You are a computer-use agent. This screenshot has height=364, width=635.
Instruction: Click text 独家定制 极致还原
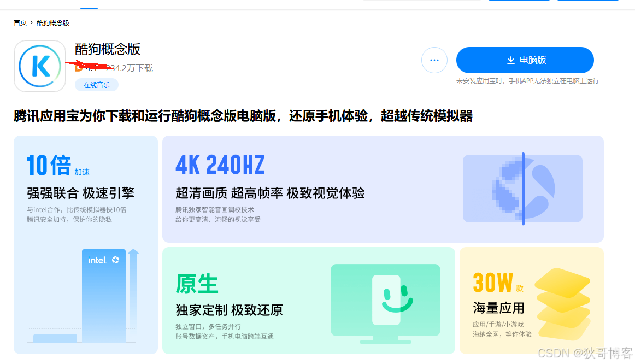pyautogui.click(x=229, y=310)
